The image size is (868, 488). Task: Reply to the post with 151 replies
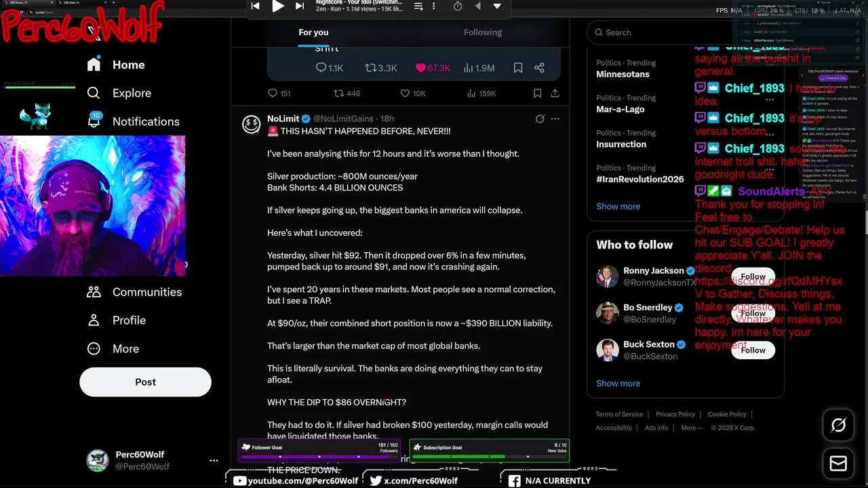pyautogui.click(x=279, y=94)
